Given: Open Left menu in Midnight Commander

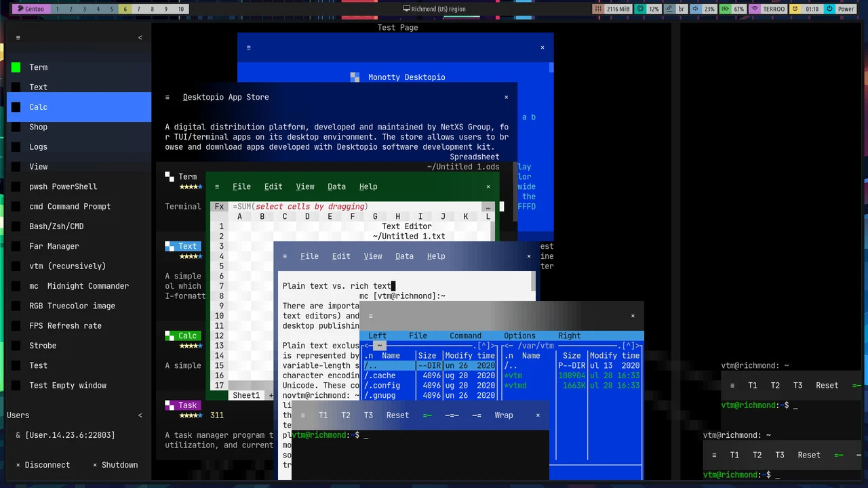Looking at the screenshot, I should pyautogui.click(x=377, y=335).
